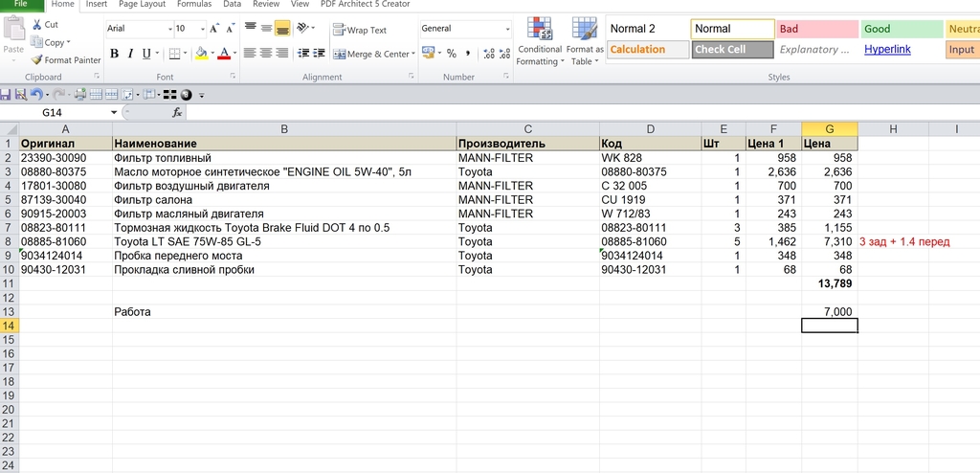Switch to the Formulas tab
The height and width of the screenshot is (473, 980).
(x=193, y=5)
